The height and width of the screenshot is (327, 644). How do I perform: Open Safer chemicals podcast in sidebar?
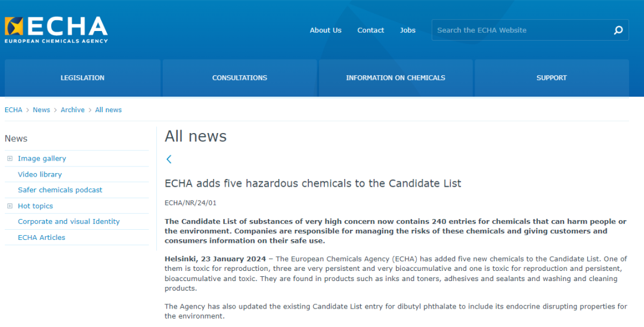(60, 190)
